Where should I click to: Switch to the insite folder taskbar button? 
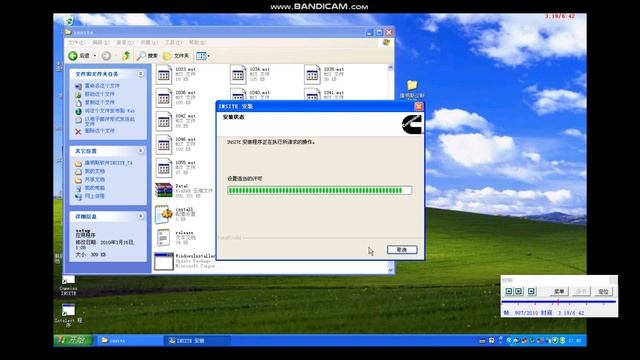click(130, 340)
